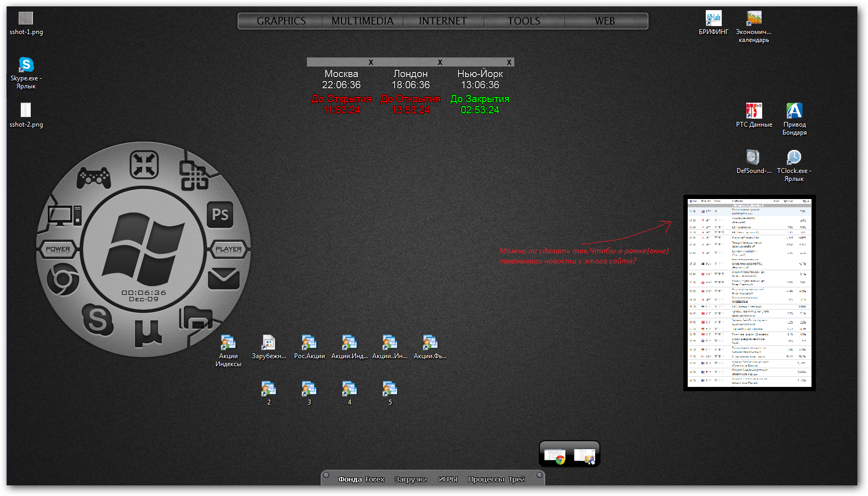The width and height of the screenshot is (868, 496).
Task: Select the Фонда tab in bottom bar
Action: (x=350, y=479)
